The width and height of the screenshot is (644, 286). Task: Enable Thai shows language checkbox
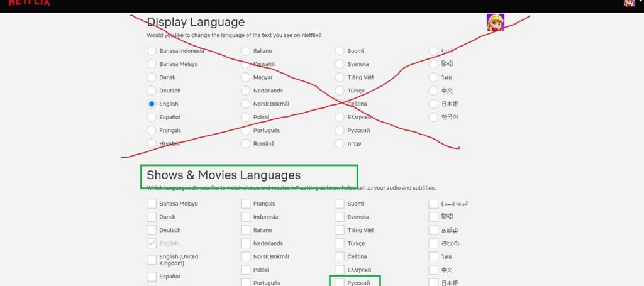(433, 256)
